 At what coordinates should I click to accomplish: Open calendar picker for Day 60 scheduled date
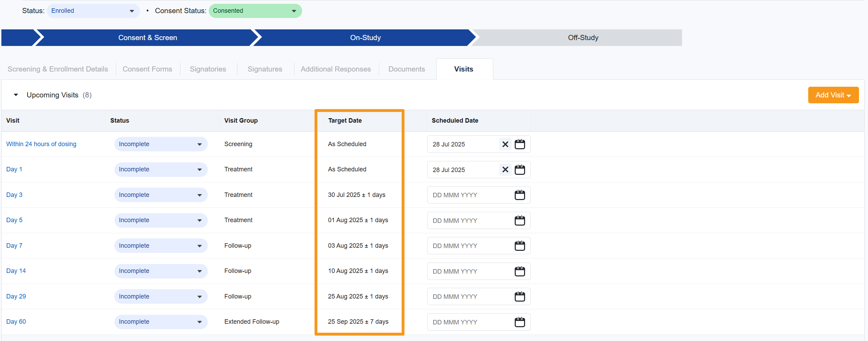(520, 322)
